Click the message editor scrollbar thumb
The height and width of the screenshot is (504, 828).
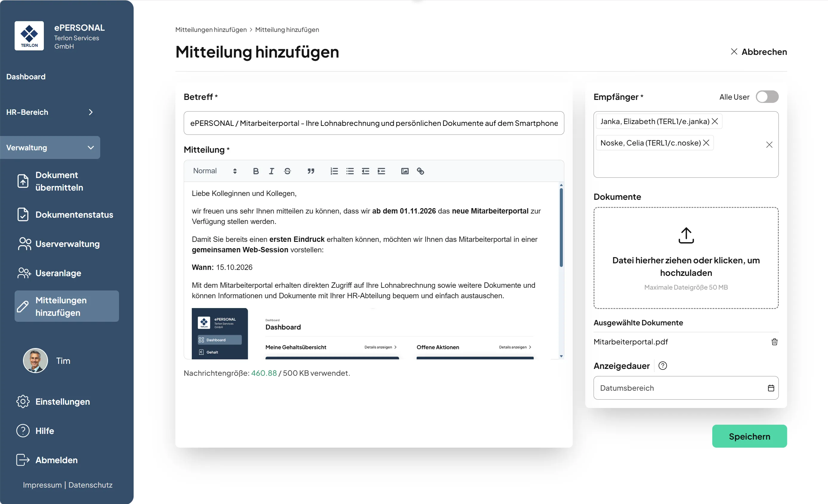click(x=561, y=228)
